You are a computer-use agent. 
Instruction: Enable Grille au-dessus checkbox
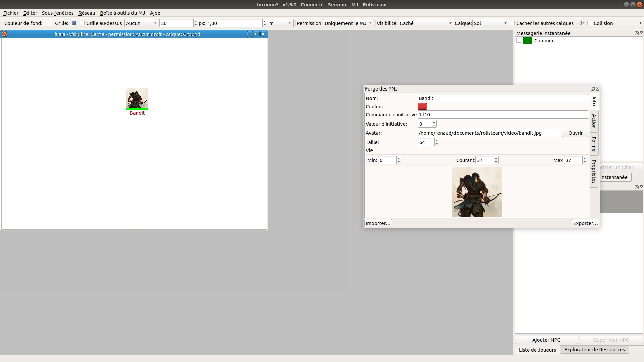tap(82, 23)
